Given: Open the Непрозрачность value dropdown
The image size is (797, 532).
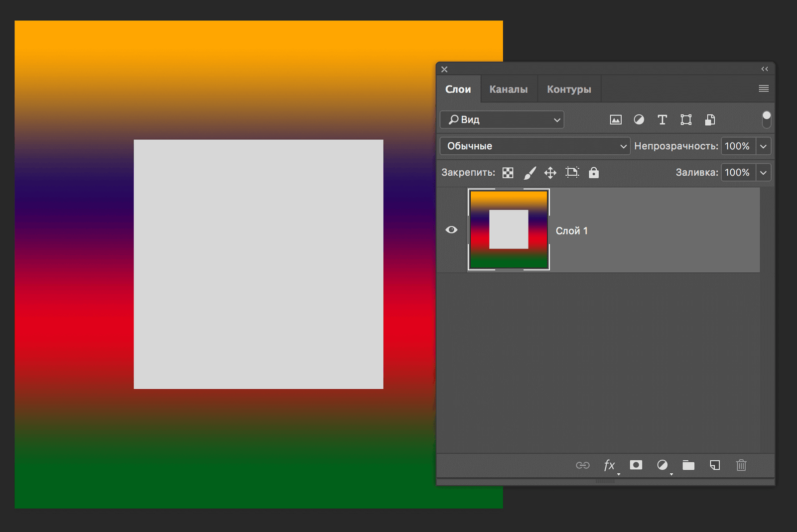Looking at the screenshot, I should [x=763, y=146].
